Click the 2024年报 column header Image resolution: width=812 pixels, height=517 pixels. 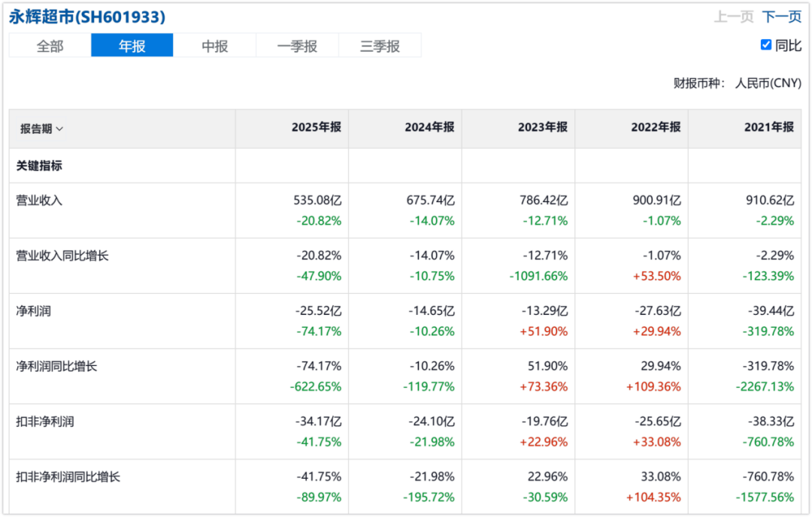coord(429,127)
